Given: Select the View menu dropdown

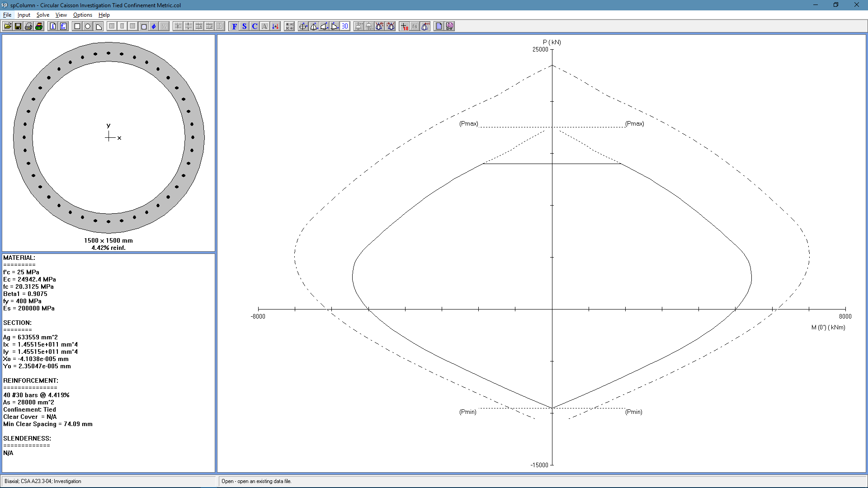Looking at the screenshot, I should (x=61, y=15).
